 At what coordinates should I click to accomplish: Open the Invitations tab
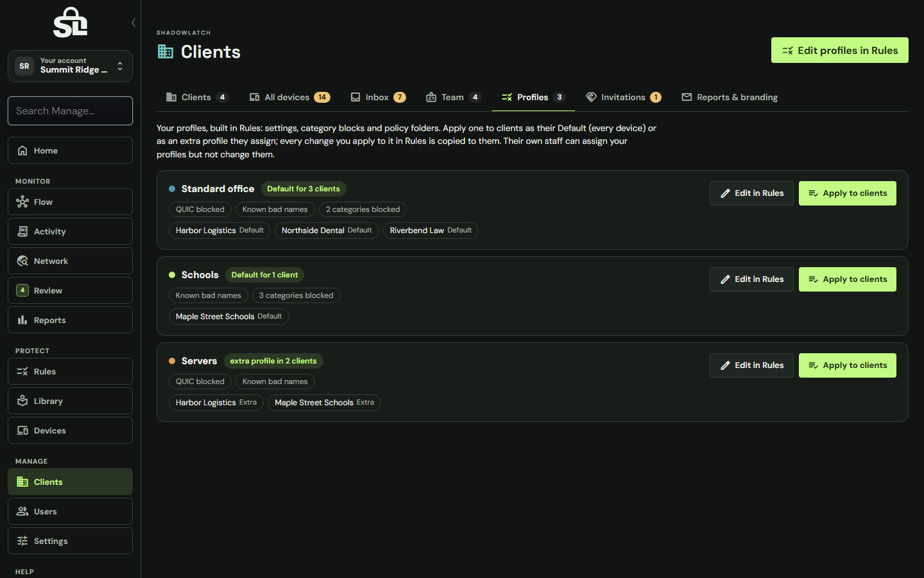(x=623, y=97)
